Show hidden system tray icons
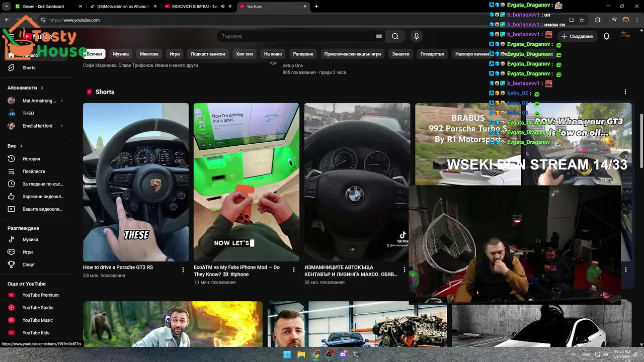Viewport: 644px width, 362px height. click(x=574, y=354)
